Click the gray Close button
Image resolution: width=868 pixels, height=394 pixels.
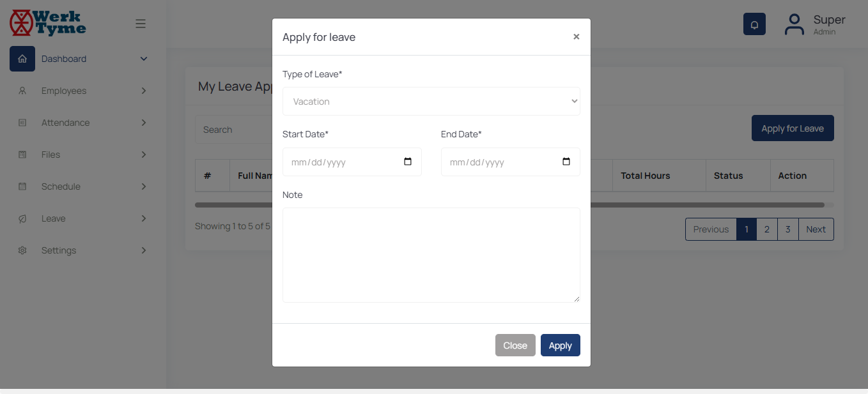pyautogui.click(x=515, y=345)
